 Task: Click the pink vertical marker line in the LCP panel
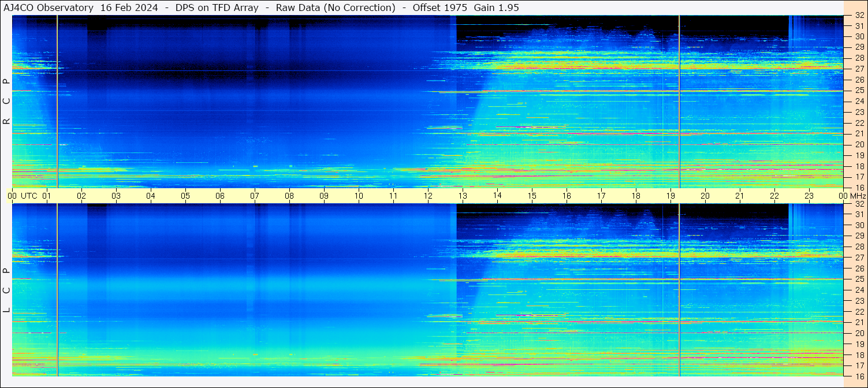tap(57, 289)
